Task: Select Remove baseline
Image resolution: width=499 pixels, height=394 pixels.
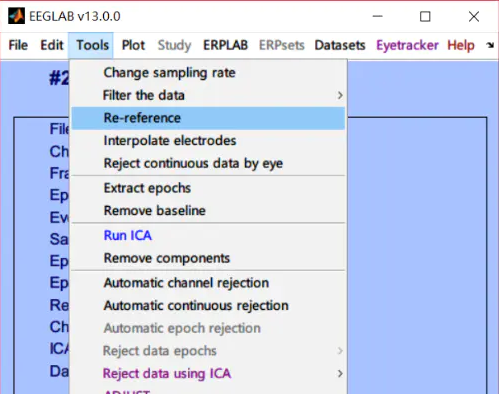Action: tap(208, 211)
